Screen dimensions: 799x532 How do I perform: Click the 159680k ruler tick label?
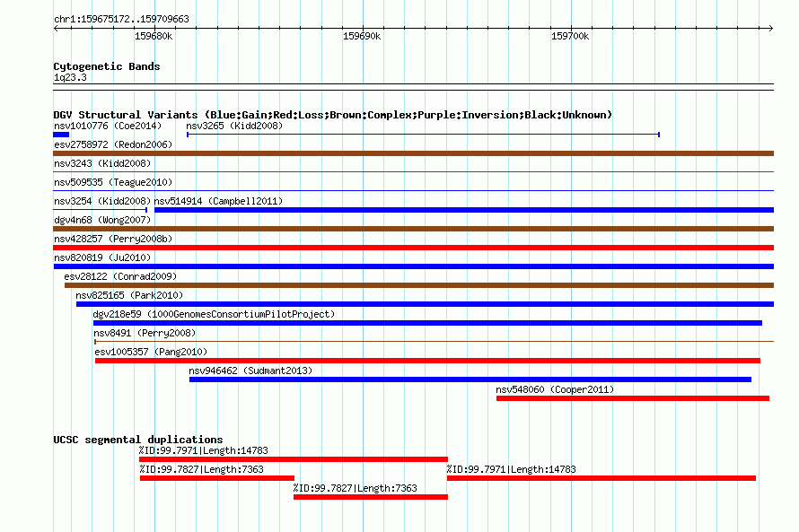[154, 36]
